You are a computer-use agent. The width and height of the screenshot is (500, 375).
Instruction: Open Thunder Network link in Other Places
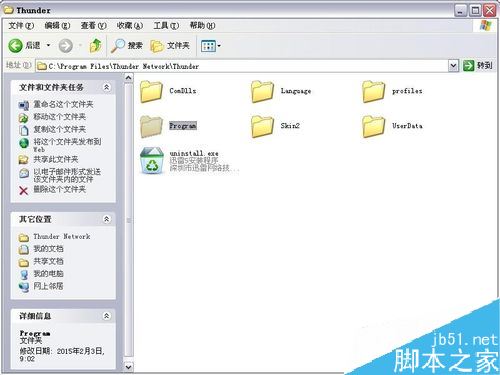tap(62, 237)
